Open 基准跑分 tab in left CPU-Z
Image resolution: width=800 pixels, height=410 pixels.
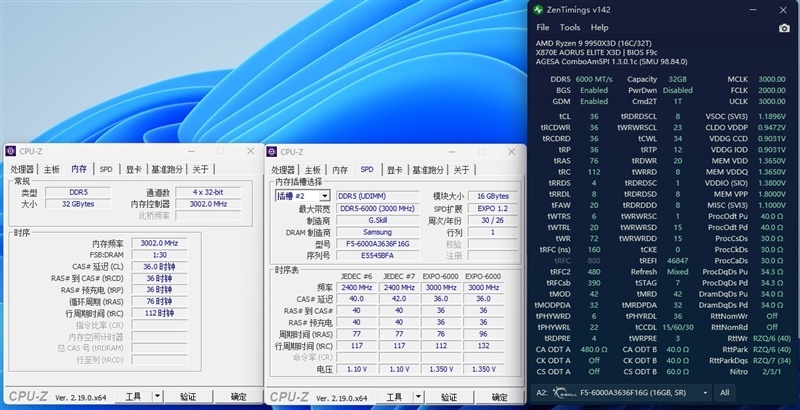(x=167, y=169)
